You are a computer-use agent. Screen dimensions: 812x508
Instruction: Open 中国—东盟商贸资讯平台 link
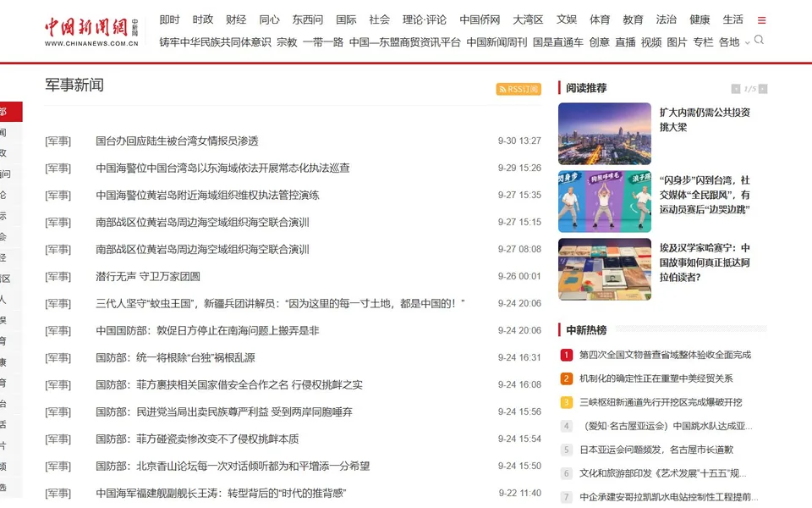click(405, 42)
